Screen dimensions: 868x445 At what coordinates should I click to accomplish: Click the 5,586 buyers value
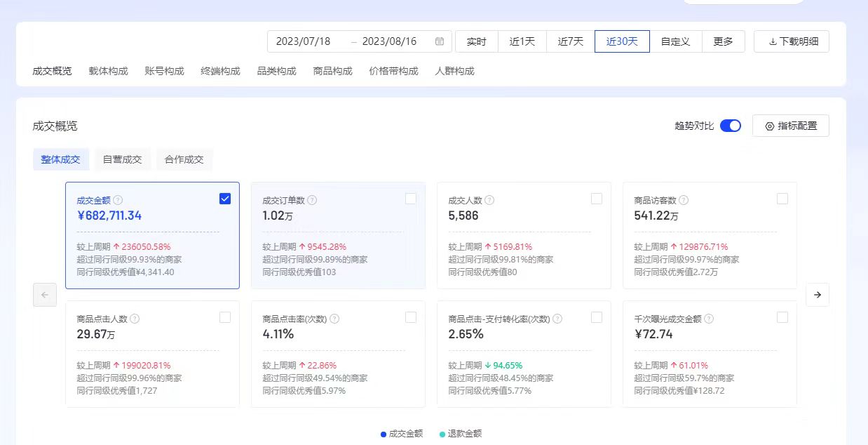[463, 215]
